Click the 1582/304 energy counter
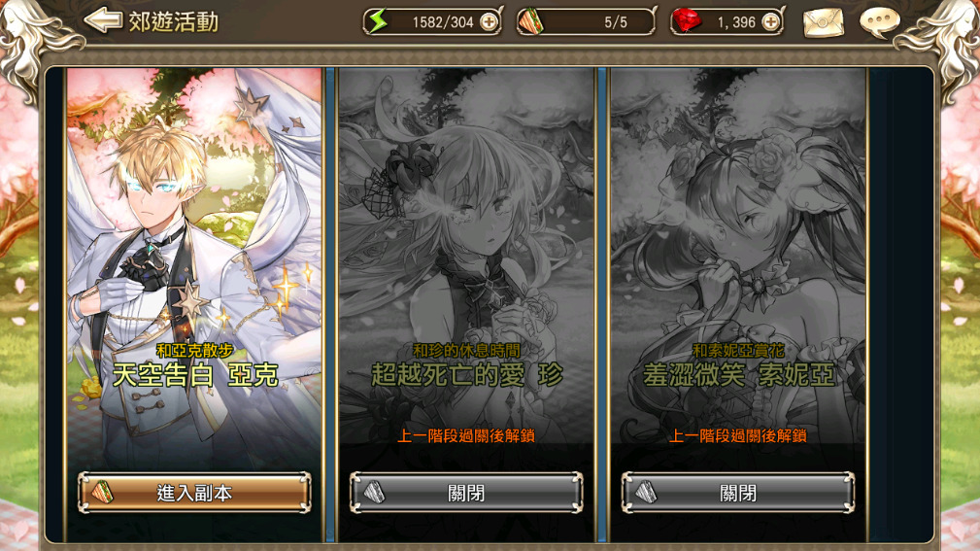 tap(443, 22)
